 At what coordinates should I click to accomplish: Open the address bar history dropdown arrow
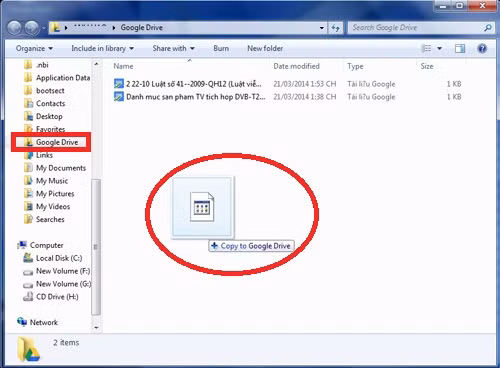322,28
